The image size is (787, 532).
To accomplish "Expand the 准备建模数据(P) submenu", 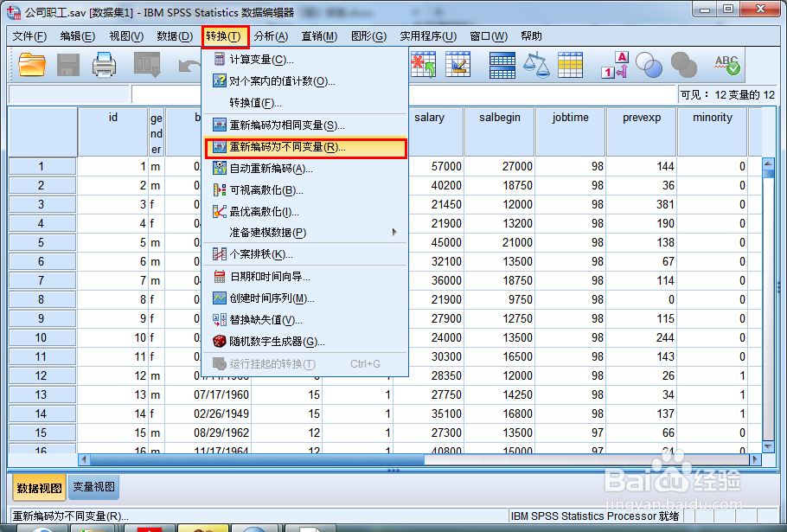I will click(305, 233).
